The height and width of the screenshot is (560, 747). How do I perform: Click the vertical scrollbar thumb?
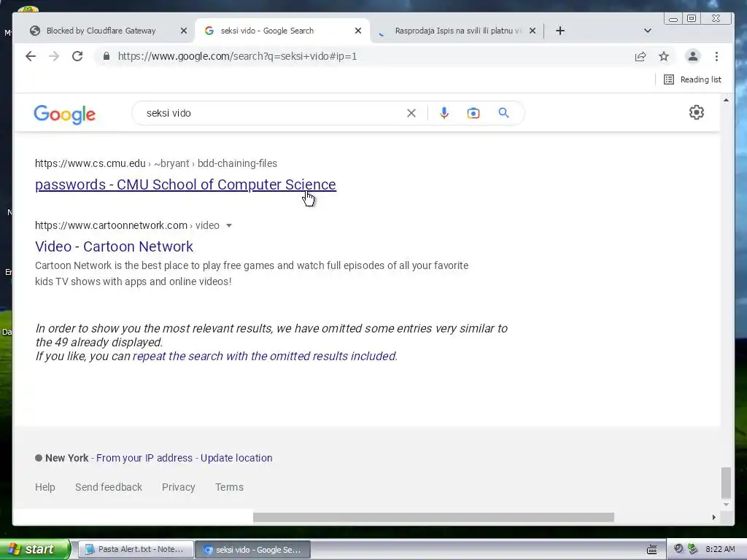point(726,483)
